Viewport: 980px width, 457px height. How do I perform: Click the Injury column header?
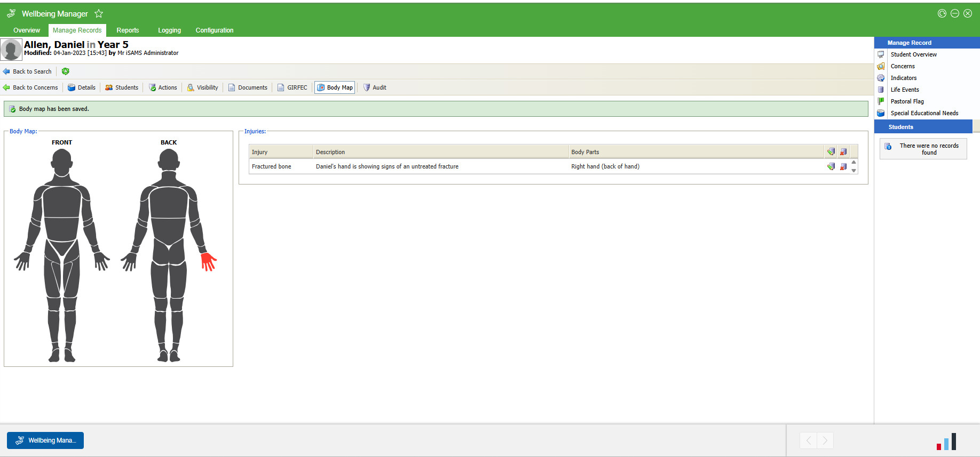click(x=281, y=152)
